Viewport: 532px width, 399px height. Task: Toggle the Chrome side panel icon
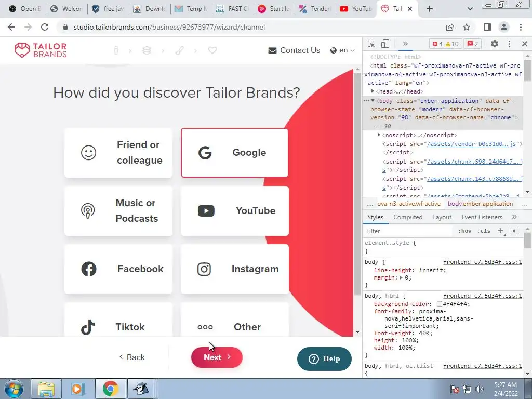(487, 27)
